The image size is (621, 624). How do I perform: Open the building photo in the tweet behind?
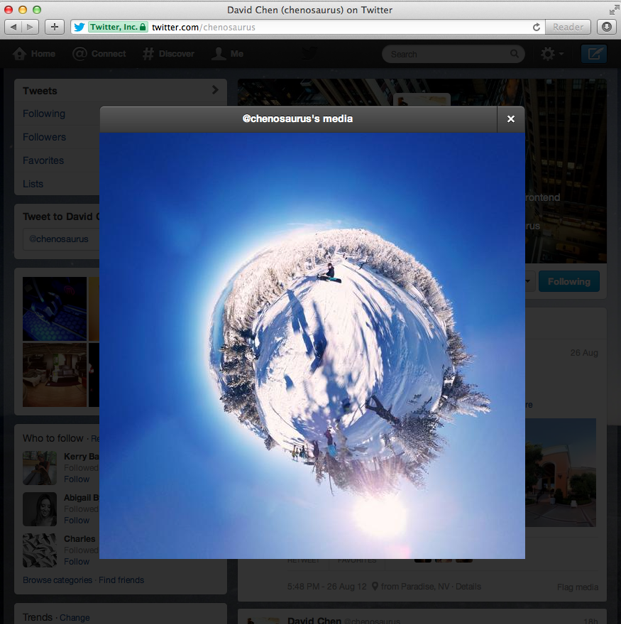pos(560,472)
